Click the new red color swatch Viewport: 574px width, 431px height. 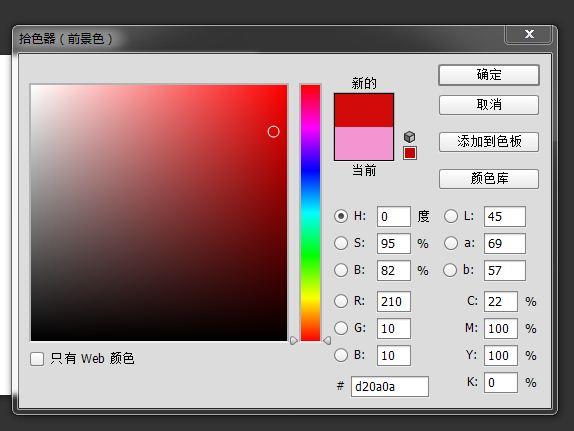[364, 111]
